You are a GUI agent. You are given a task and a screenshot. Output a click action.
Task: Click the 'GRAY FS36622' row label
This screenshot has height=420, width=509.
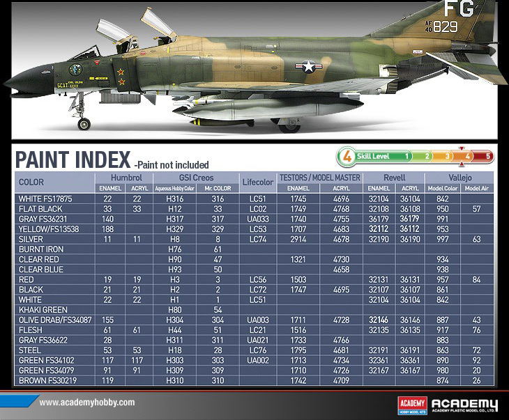[x=43, y=340]
